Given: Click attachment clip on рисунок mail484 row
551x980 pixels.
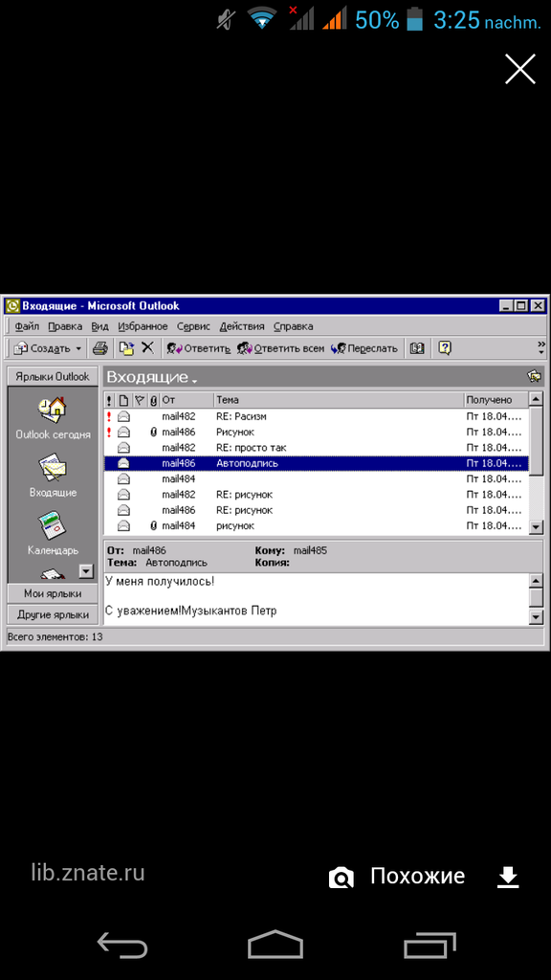Looking at the screenshot, I should (x=154, y=525).
